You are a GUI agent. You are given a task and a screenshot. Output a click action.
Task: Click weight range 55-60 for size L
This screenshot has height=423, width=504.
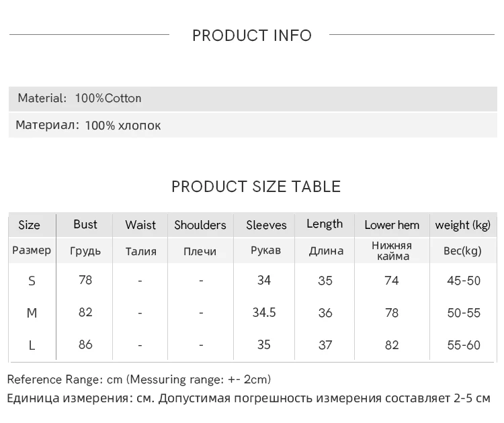[464, 345]
